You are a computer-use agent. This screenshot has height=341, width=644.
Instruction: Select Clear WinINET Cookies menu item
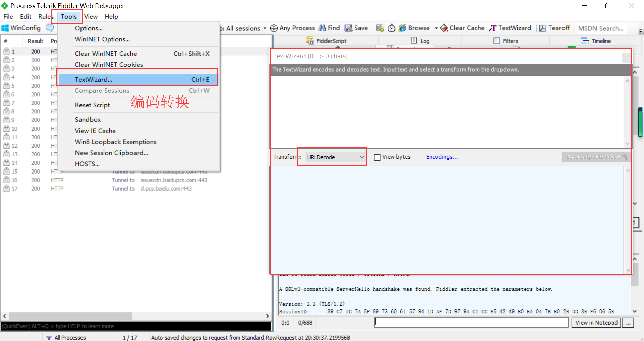click(139, 65)
